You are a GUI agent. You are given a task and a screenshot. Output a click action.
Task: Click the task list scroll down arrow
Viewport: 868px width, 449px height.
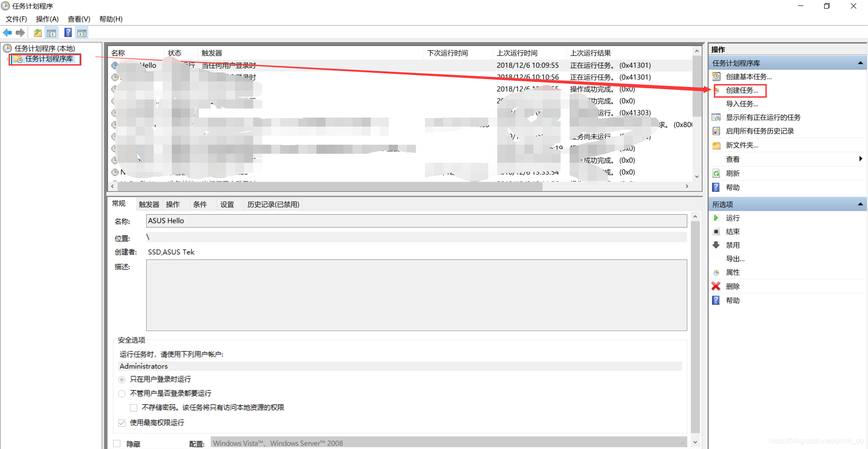pyautogui.click(x=697, y=177)
